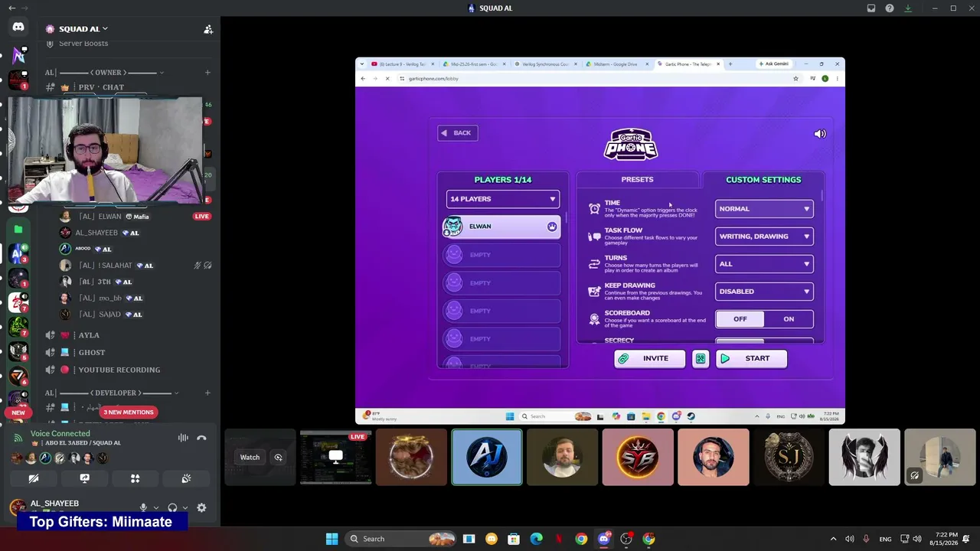Select the S.J participant tile
The width and height of the screenshot is (980, 551).
point(789,457)
